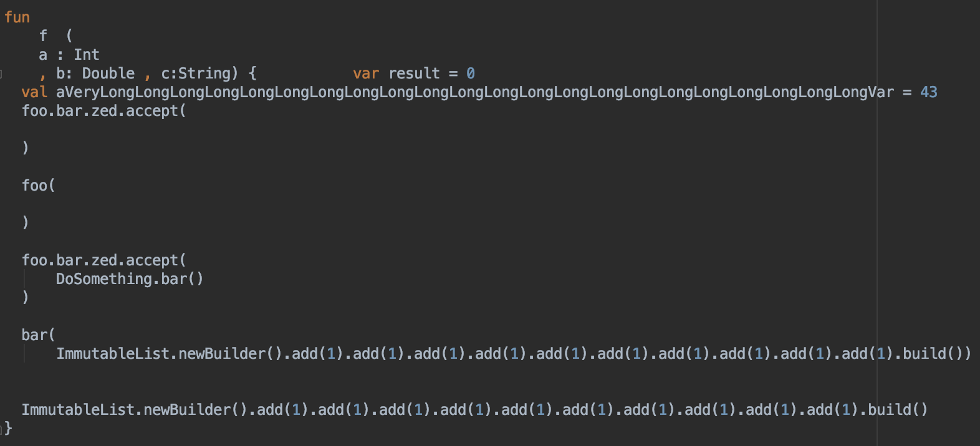
Task: Click 'DoSomething.bar()' argument
Action: (x=130, y=279)
